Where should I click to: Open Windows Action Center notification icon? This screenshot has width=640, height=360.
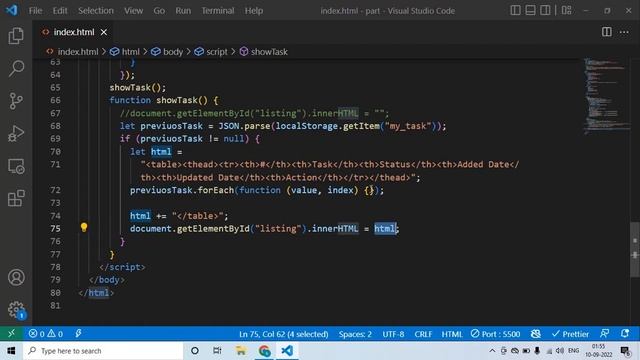click(625, 351)
